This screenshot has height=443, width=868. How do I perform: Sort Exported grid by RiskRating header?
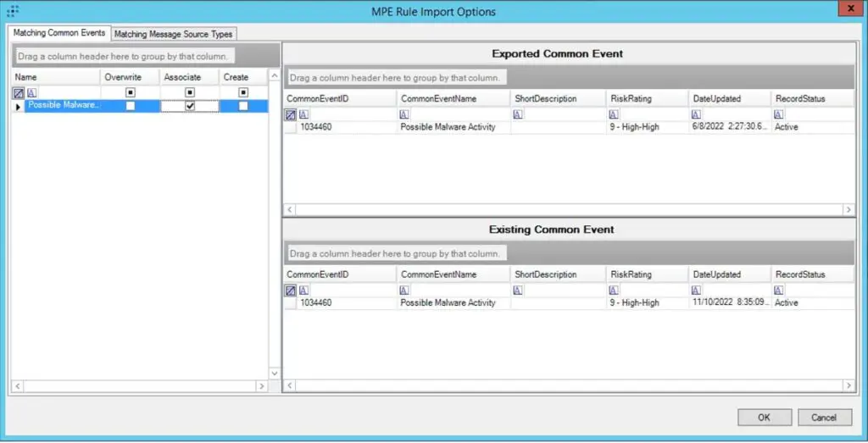pos(647,98)
